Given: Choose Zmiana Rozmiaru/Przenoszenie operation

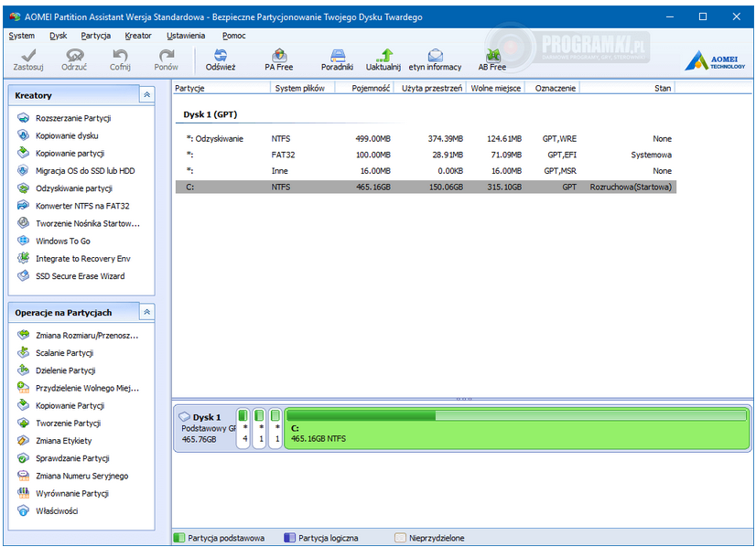Looking at the screenshot, I should pos(87,336).
